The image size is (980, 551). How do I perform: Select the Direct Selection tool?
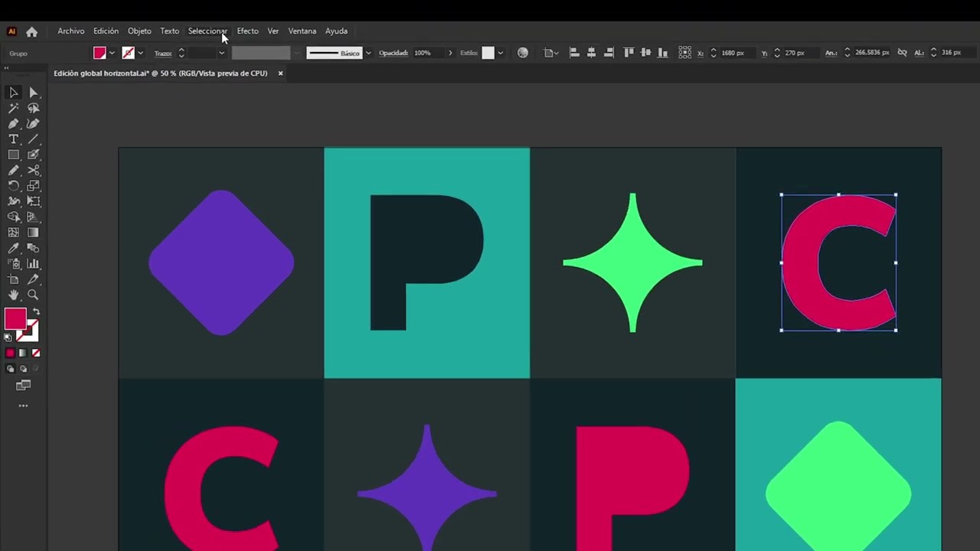click(x=34, y=93)
